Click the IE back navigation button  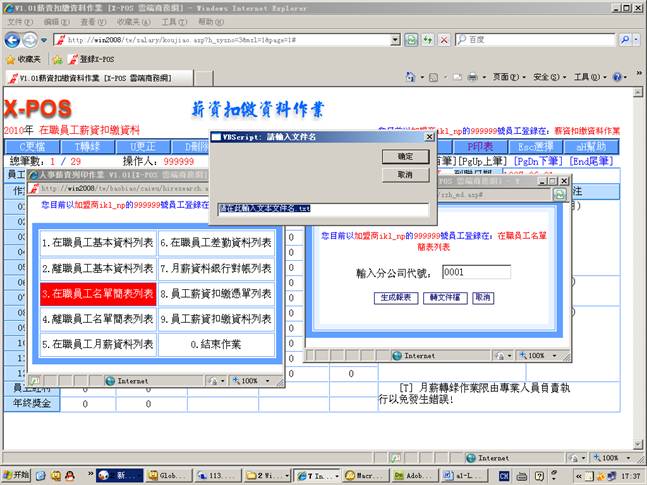pyautogui.click(x=12, y=40)
